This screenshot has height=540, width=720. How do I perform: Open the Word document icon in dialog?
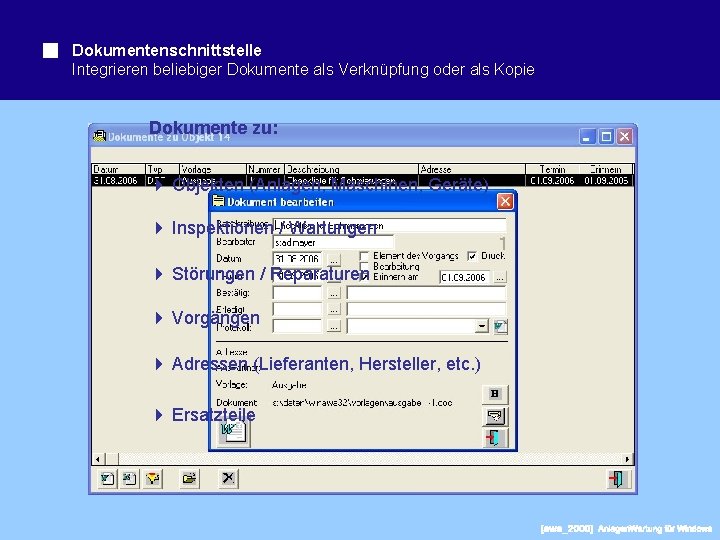(x=234, y=433)
